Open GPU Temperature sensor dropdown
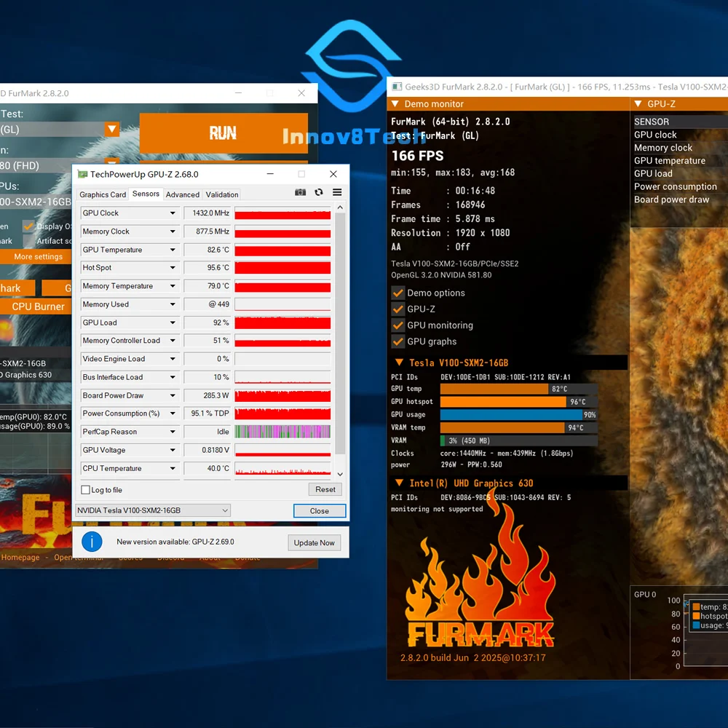Image resolution: width=728 pixels, height=728 pixels. (x=173, y=250)
